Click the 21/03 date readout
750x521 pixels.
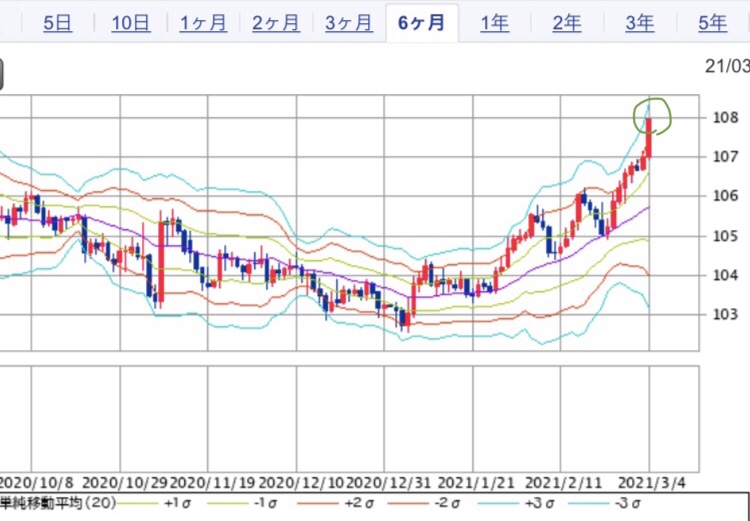tap(728, 67)
